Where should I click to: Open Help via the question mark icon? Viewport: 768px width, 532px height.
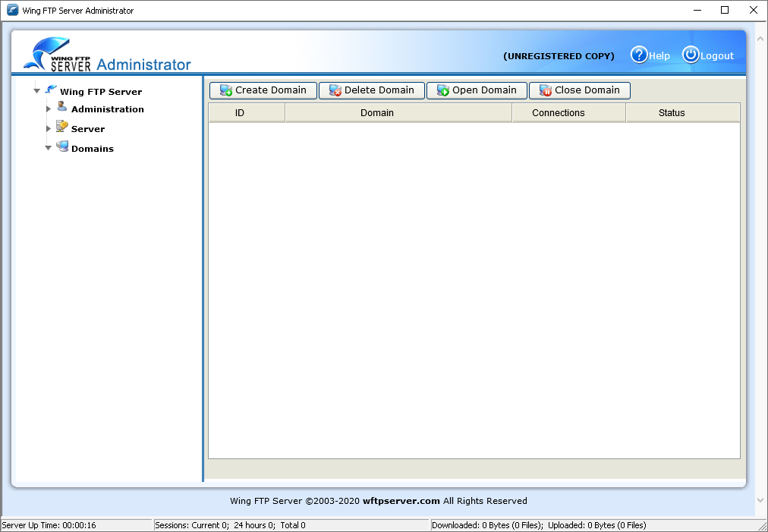click(639, 55)
